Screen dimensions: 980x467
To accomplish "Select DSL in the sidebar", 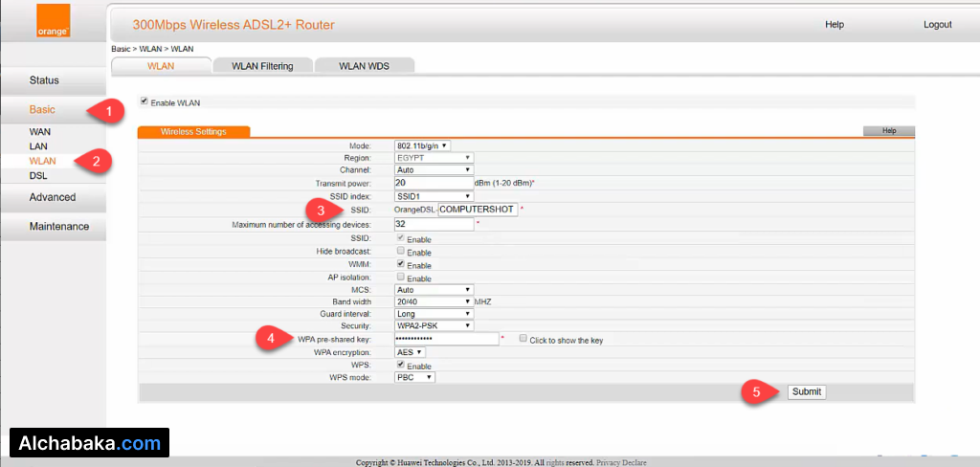I will [38, 176].
